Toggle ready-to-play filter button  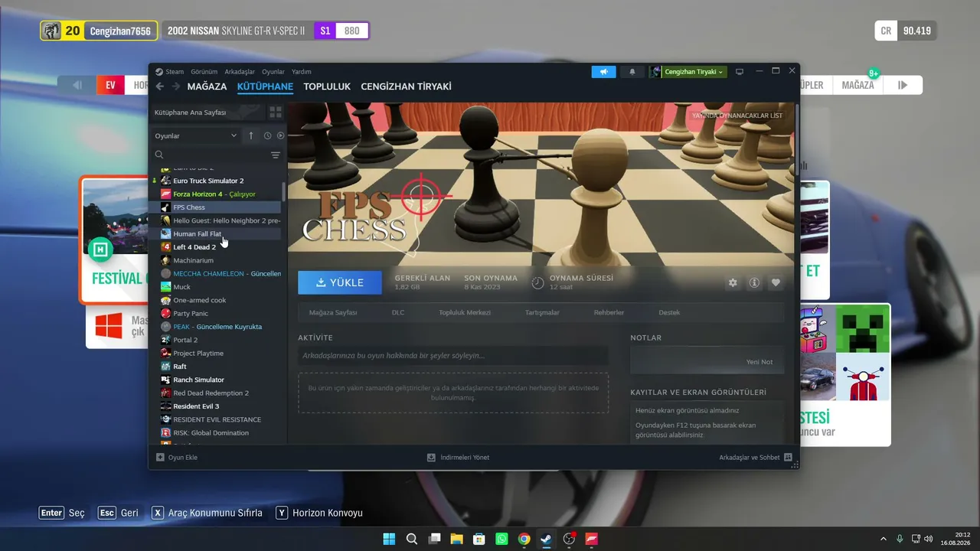pyautogui.click(x=280, y=135)
